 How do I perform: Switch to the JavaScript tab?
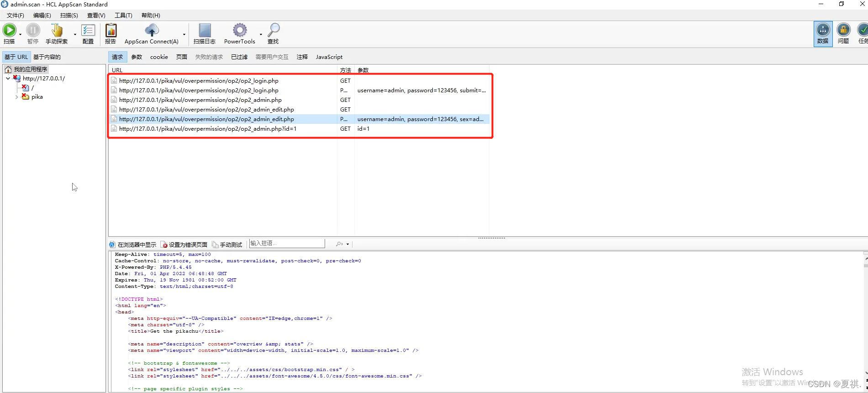tap(329, 57)
